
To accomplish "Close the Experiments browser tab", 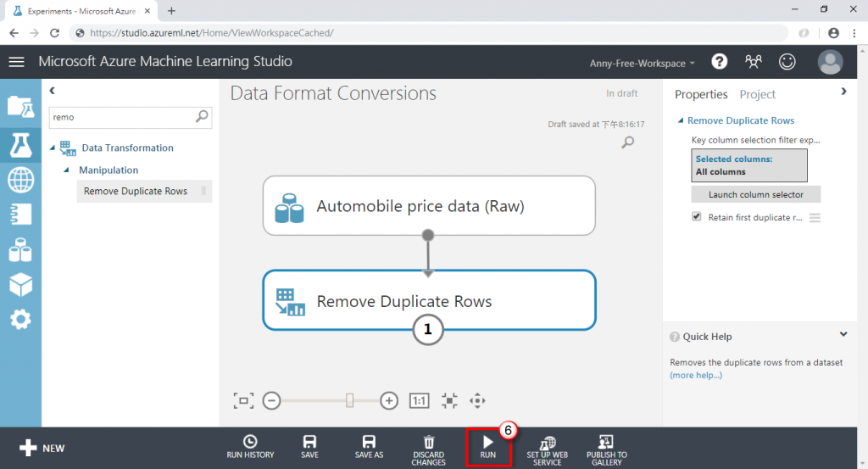I will tap(147, 10).
